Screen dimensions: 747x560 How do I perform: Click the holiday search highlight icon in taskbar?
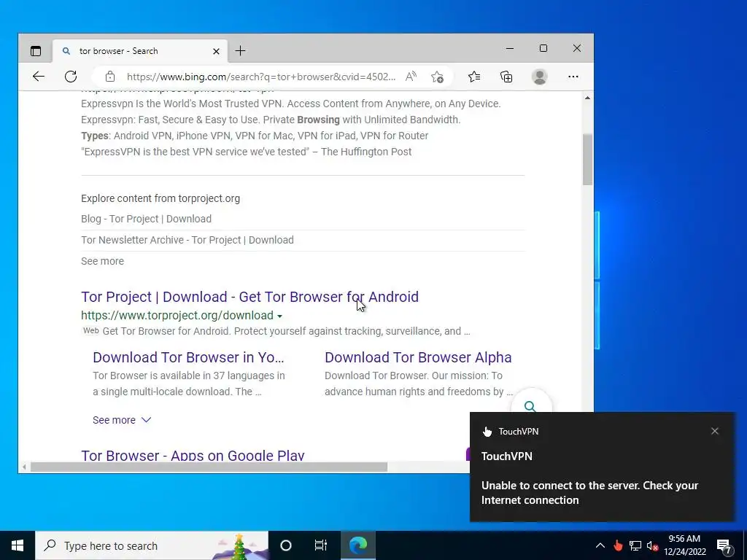(239, 546)
